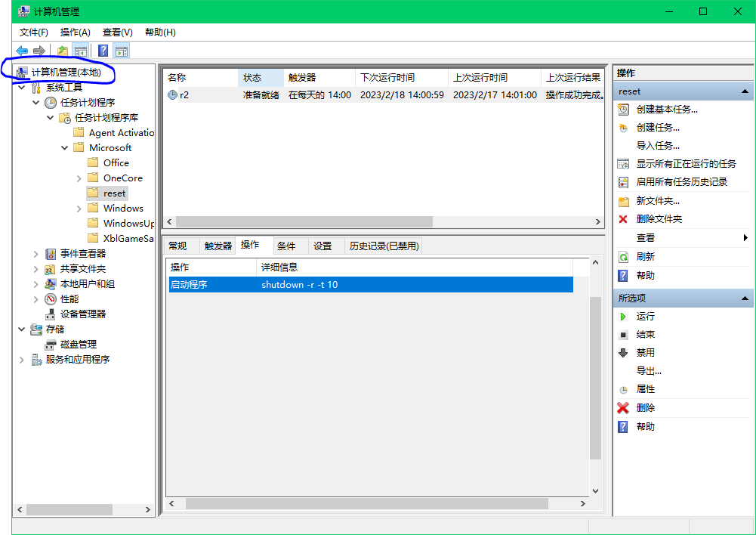
Task: Expand the 服务和应用程序 node
Action: [21, 360]
